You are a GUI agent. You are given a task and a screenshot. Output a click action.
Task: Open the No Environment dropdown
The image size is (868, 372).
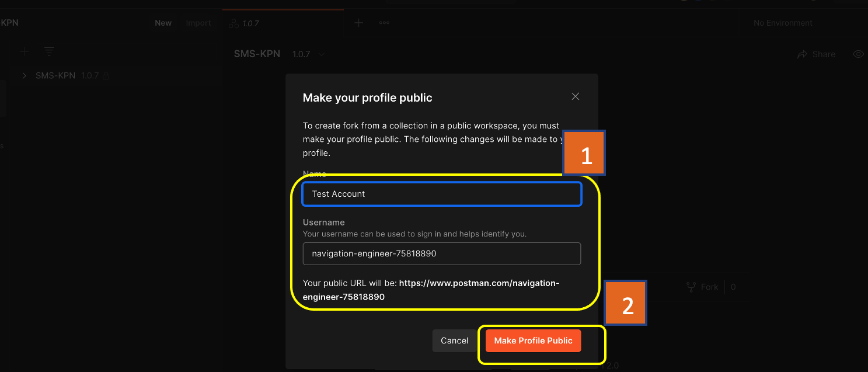click(783, 23)
